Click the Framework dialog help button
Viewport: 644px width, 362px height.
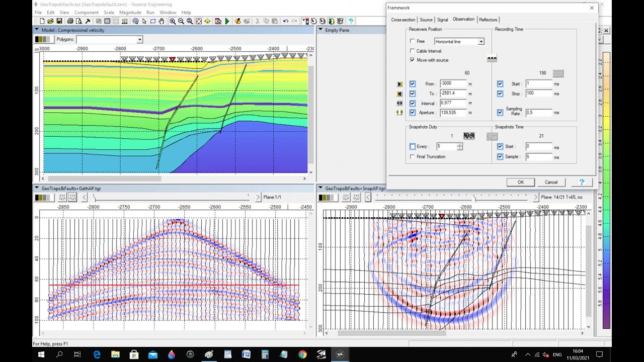(x=582, y=182)
